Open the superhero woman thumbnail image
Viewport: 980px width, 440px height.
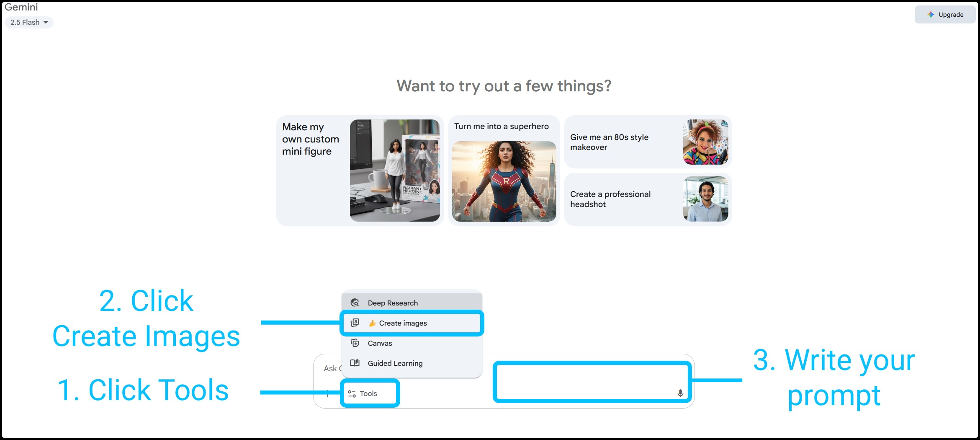coord(504,181)
